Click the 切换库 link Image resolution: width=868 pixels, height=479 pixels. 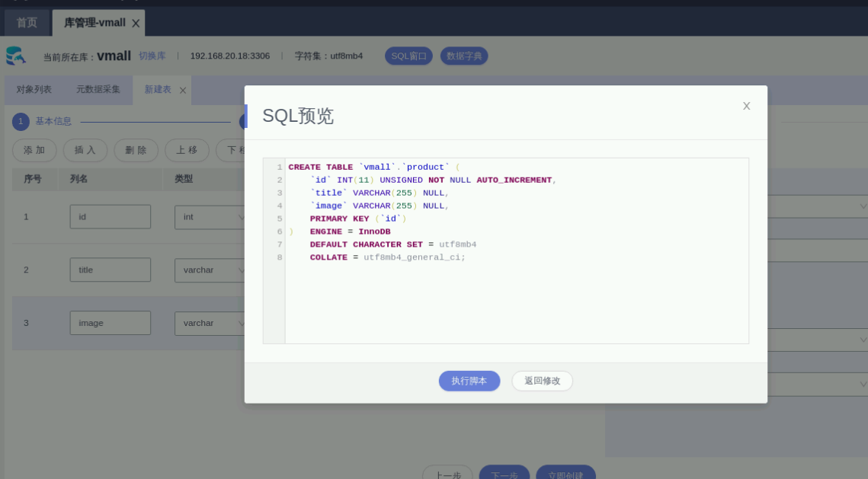152,56
